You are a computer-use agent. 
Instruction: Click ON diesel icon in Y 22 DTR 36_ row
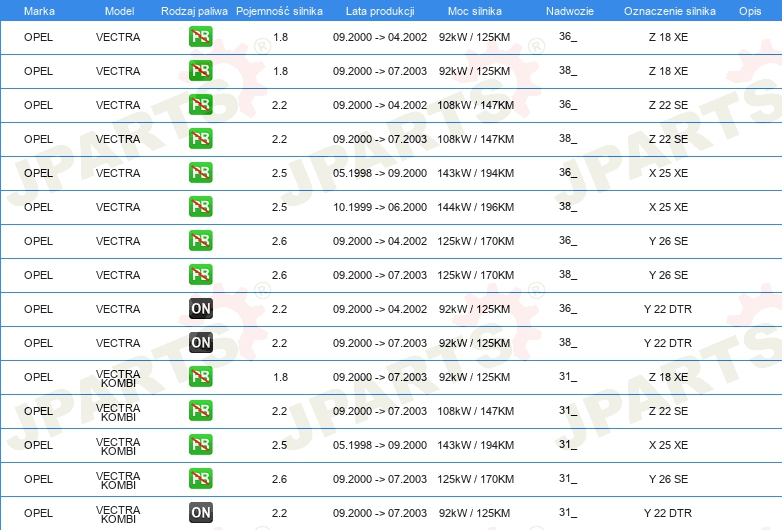[x=200, y=308]
